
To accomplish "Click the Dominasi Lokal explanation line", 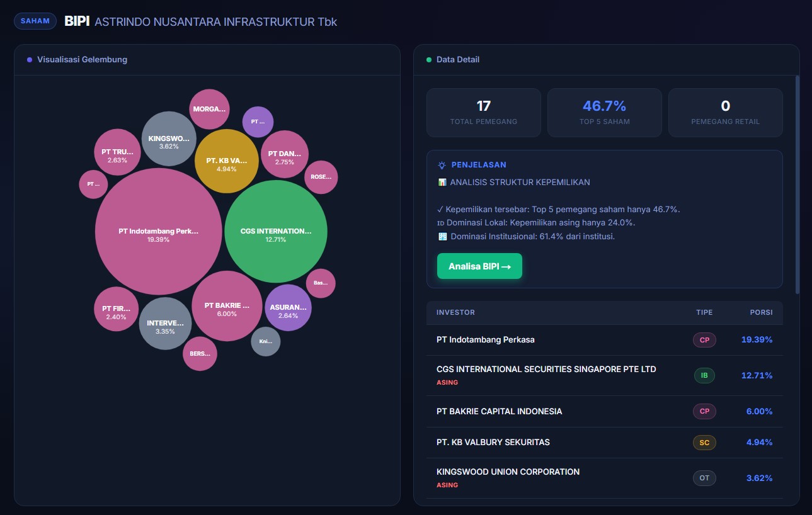I will point(535,223).
